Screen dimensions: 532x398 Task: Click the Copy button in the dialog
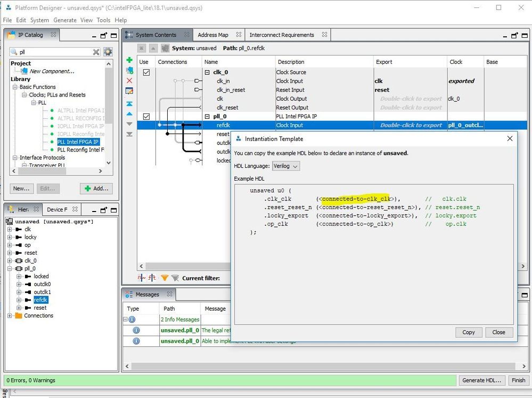(x=468, y=332)
